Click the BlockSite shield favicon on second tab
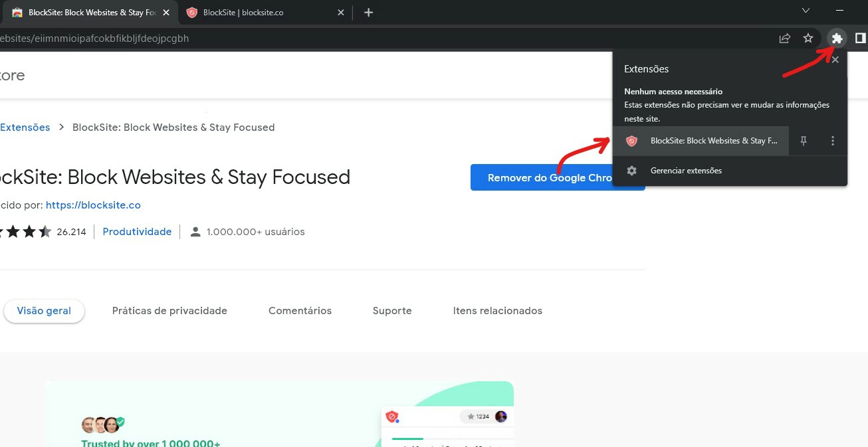Image resolution: width=868 pixels, height=447 pixels. (192, 13)
